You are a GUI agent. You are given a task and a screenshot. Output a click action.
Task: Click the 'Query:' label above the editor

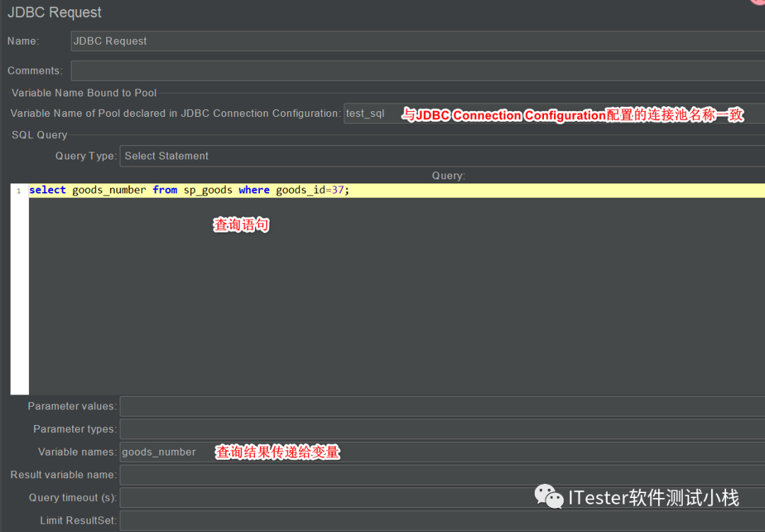click(448, 176)
